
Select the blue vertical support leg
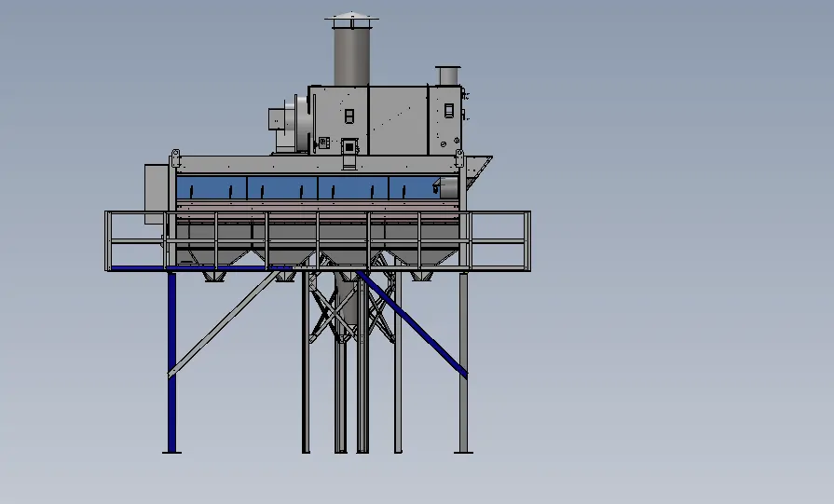point(171,363)
